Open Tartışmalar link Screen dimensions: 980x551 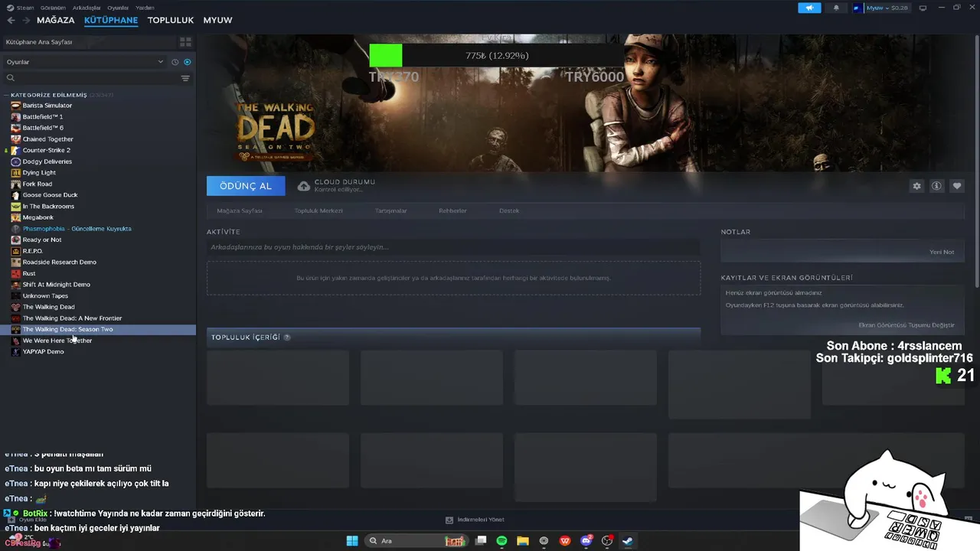390,210
